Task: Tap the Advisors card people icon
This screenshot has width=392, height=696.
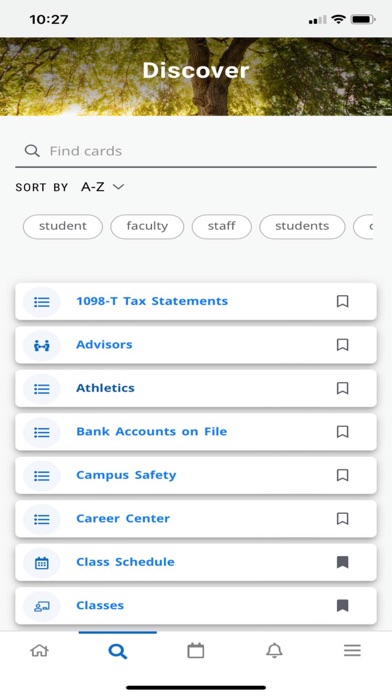Action: coord(42,345)
